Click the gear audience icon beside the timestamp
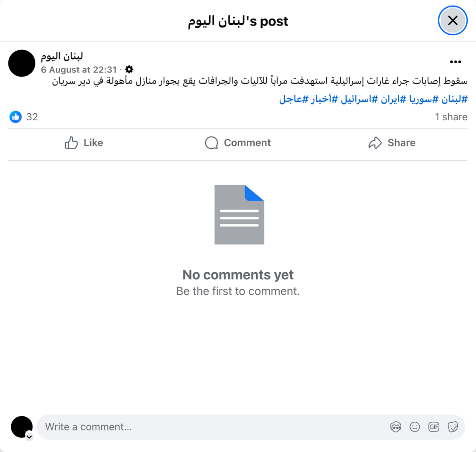This screenshot has width=476, height=452. point(129,70)
